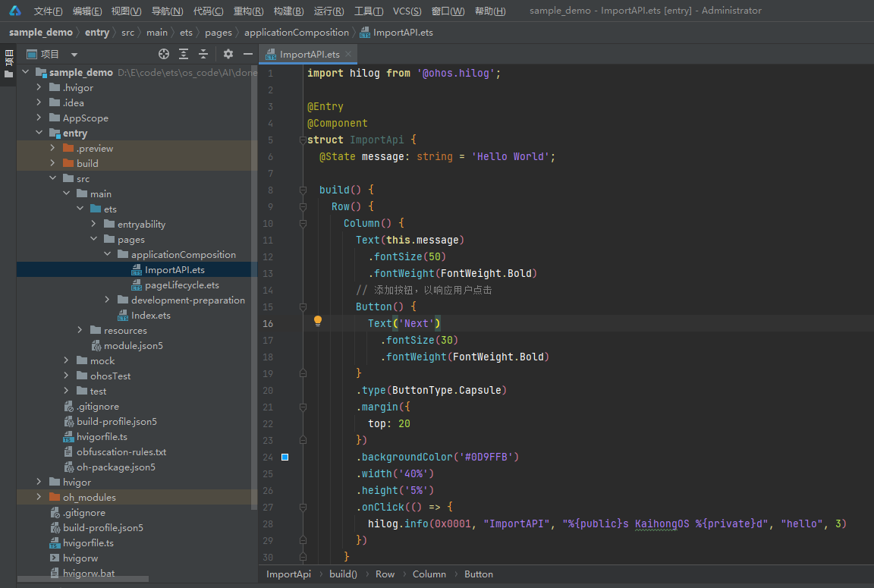Select obfuscation-rules.txt file
This screenshot has height=588, width=874.
[x=121, y=452]
